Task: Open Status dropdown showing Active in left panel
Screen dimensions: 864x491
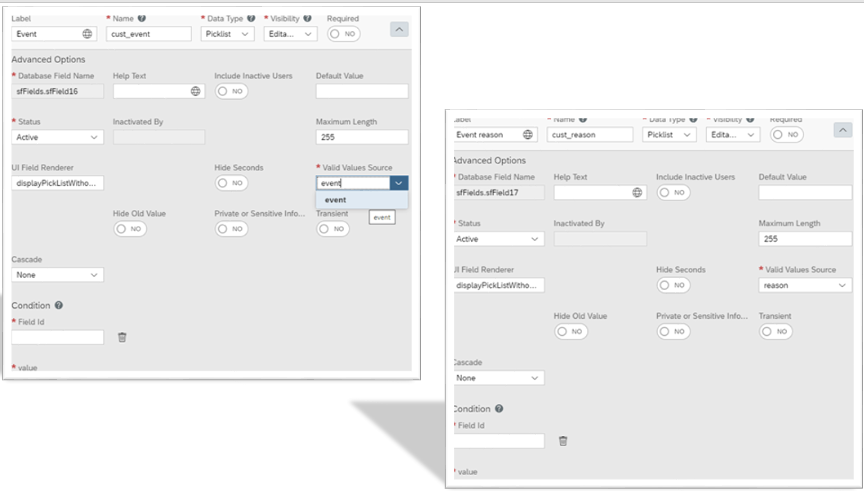Action: point(57,137)
